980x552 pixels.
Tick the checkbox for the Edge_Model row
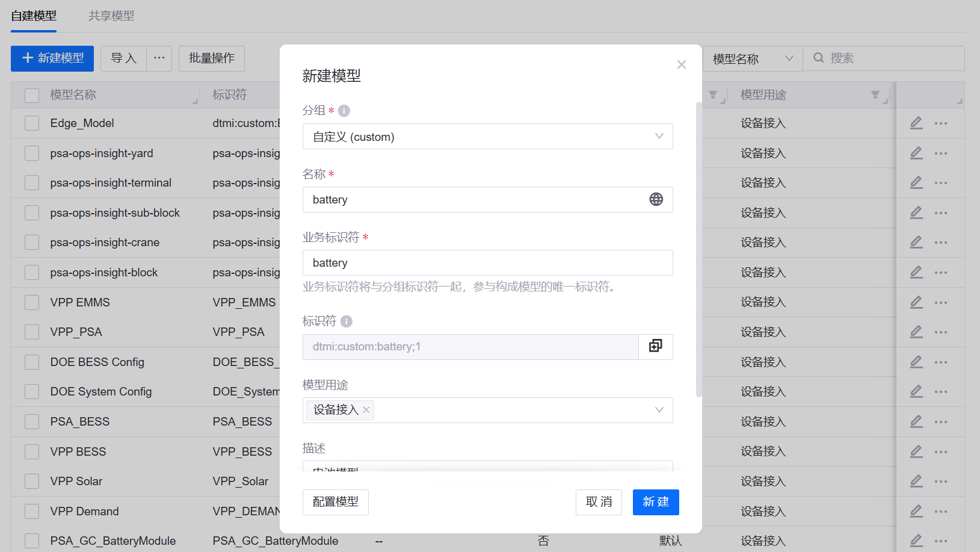[x=32, y=123]
